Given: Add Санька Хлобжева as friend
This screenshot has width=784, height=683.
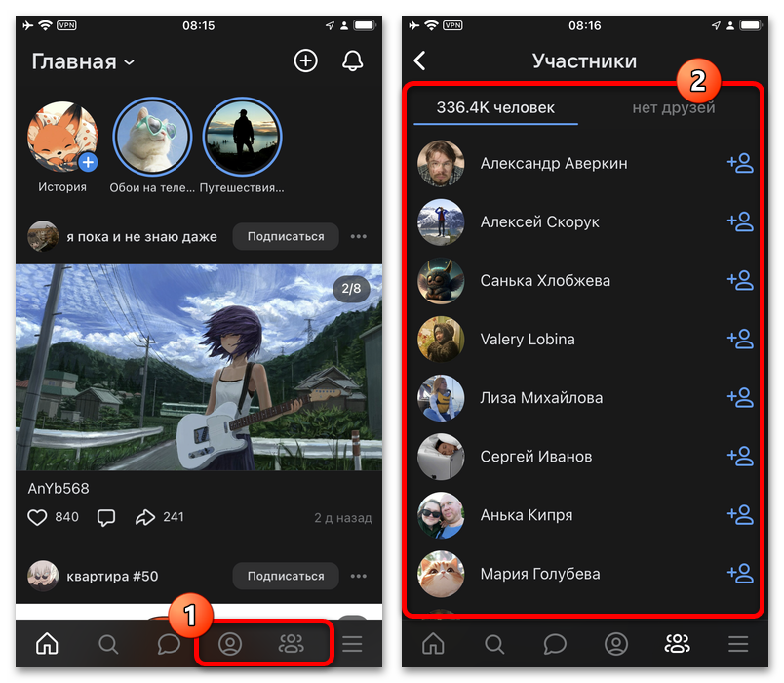Looking at the screenshot, I should pyautogui.click(x=740, y=280).
